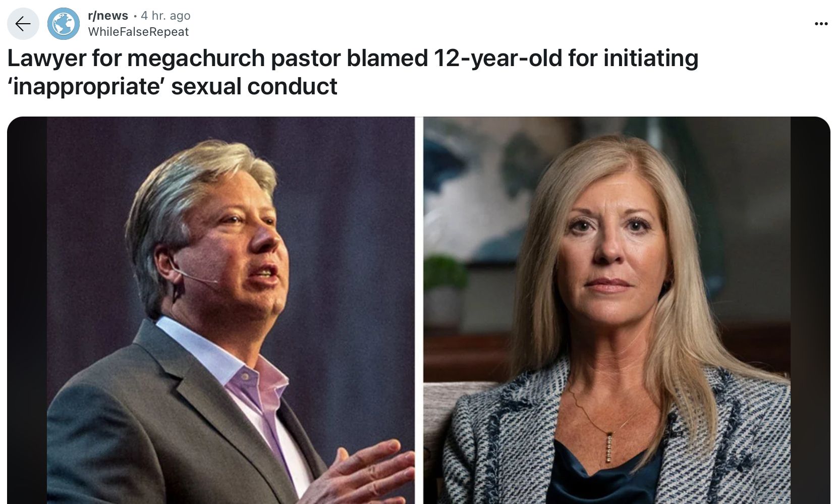Open the three-dot post options menu
The image size is (835, 504).
[x=821, y=24]
